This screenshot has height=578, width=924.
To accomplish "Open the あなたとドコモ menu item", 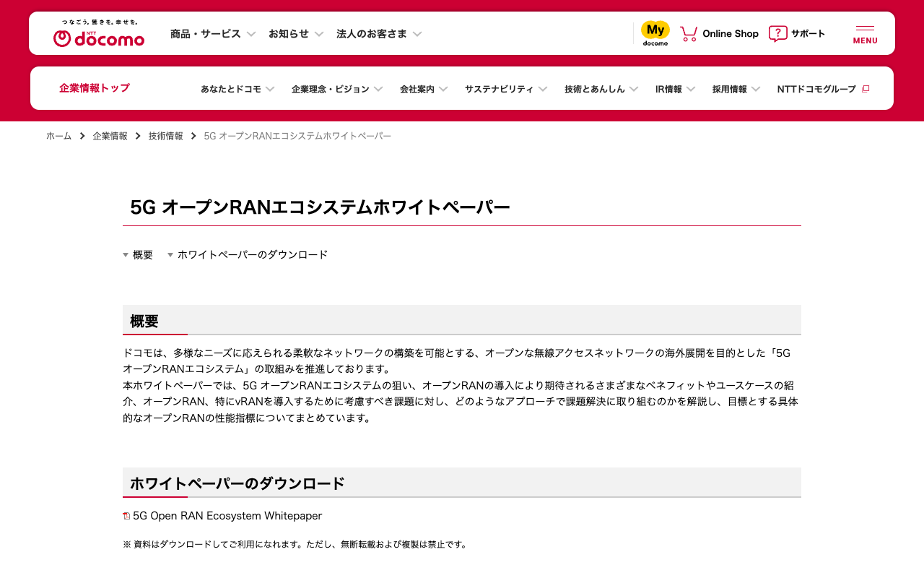I will (x=231, y=89).
